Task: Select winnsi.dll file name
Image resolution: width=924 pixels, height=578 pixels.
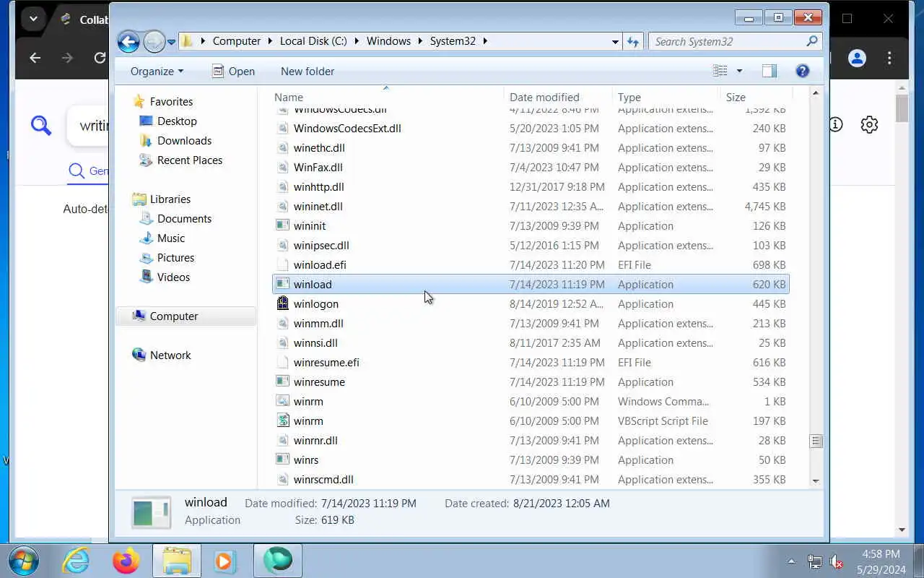Action: (315, 343)
